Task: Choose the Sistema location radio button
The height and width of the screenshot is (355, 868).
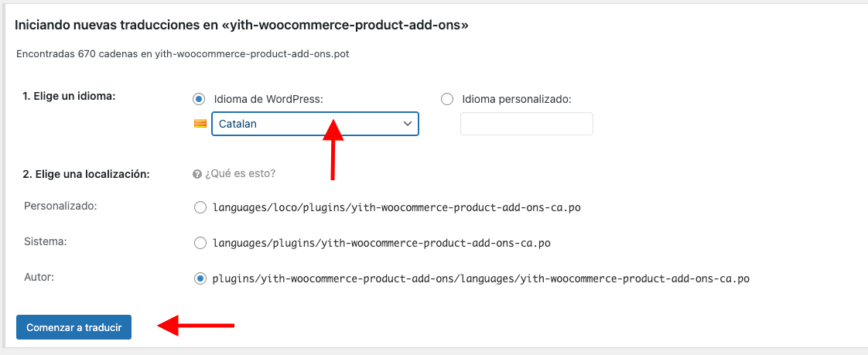Action: pyautogui.click(x=200, y=243)
